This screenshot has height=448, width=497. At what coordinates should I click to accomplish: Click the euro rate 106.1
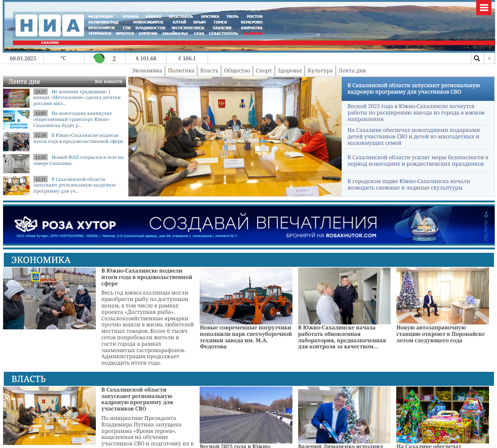(x=187, y=58)
